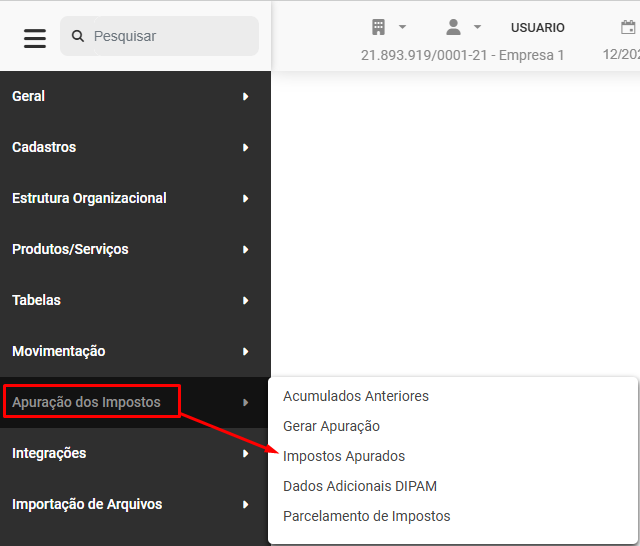Image resolution: width=640 pixels, height=546 pixels.
Task: Select Apuração dos Impostos menu item
Action: tap(86, 402)
